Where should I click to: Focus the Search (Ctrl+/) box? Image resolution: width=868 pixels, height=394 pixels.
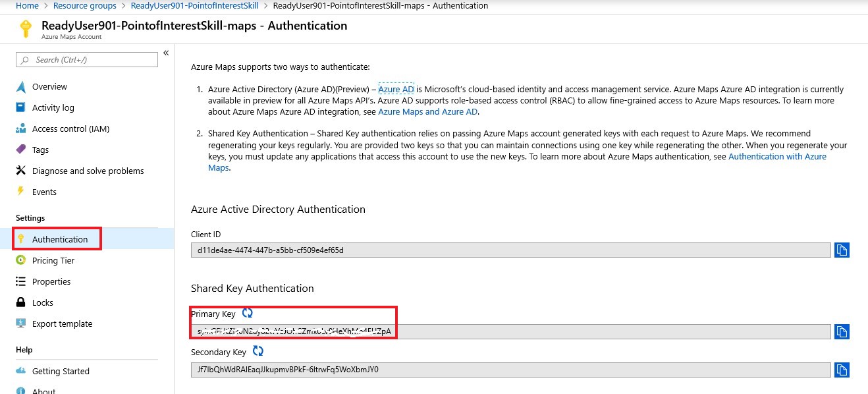coord(87,59)
